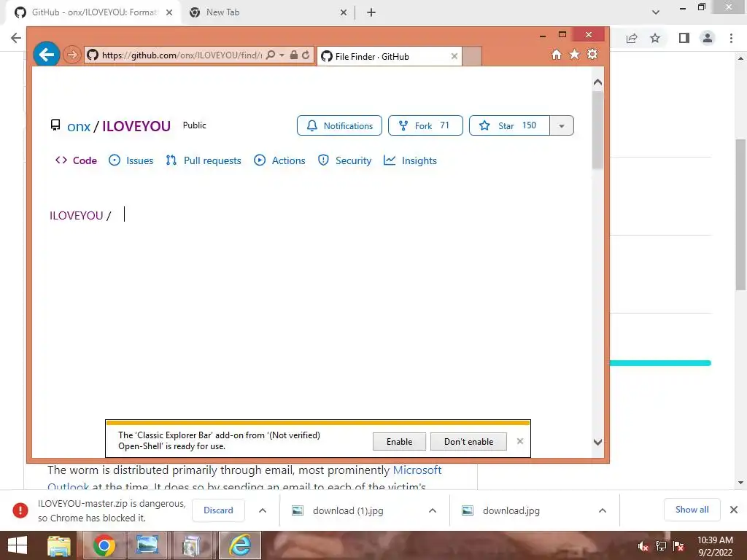Click the Internet Explorer blue back arrow
Screen dimensions: 747x560
pos(47,55)
